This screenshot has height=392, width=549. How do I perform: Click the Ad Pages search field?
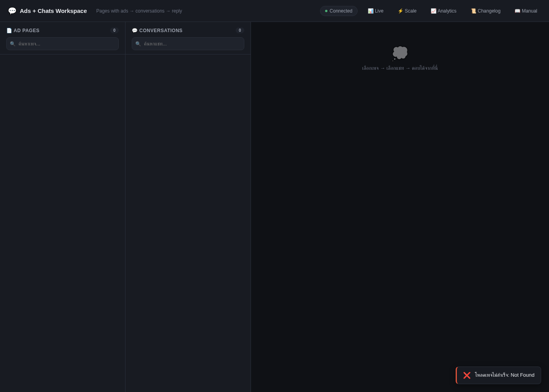pyautogui.click(x=62, y=44)
